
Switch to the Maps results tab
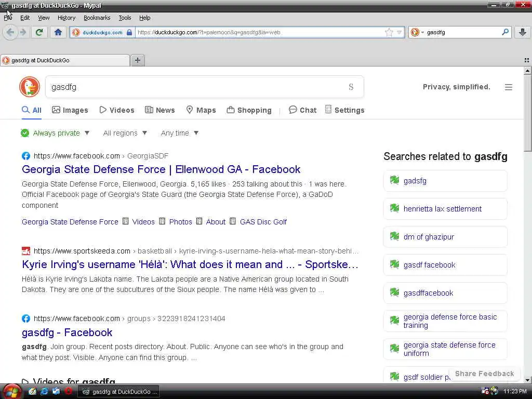(201, 110)
